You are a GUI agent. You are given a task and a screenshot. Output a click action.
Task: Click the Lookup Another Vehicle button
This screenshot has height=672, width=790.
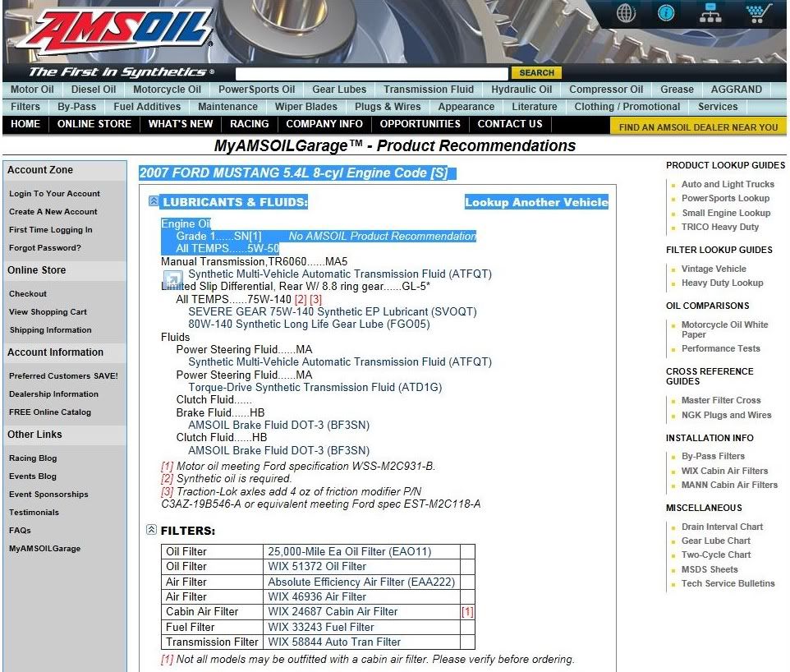tap(536, 202)
